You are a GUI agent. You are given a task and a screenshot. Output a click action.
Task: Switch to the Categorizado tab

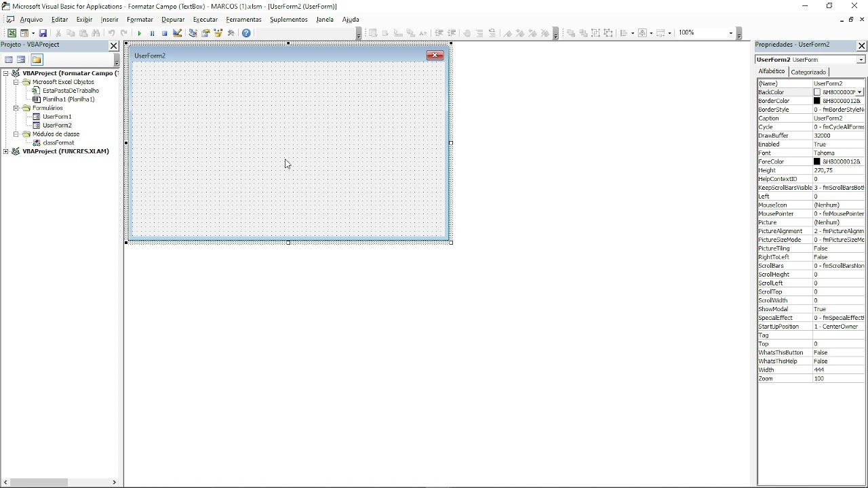(x=808, y=72)
